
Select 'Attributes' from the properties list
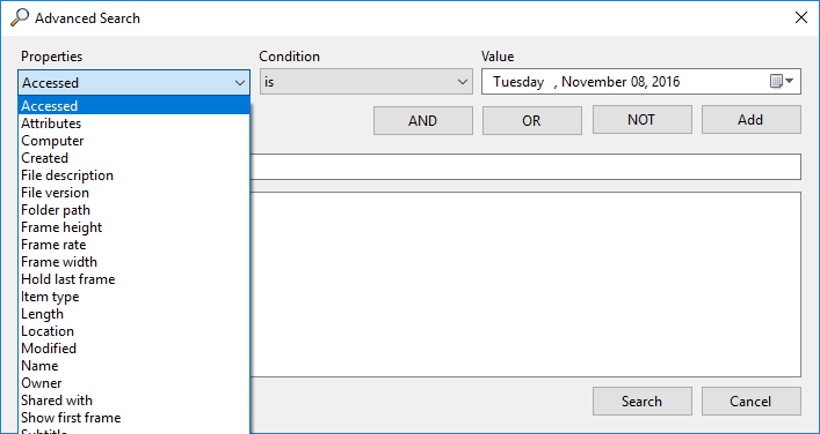tap(51, 123)
